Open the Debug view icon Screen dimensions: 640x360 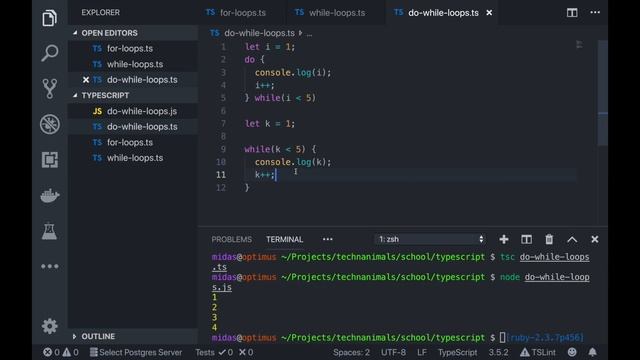pyautogui.click(x=50, y=124)
